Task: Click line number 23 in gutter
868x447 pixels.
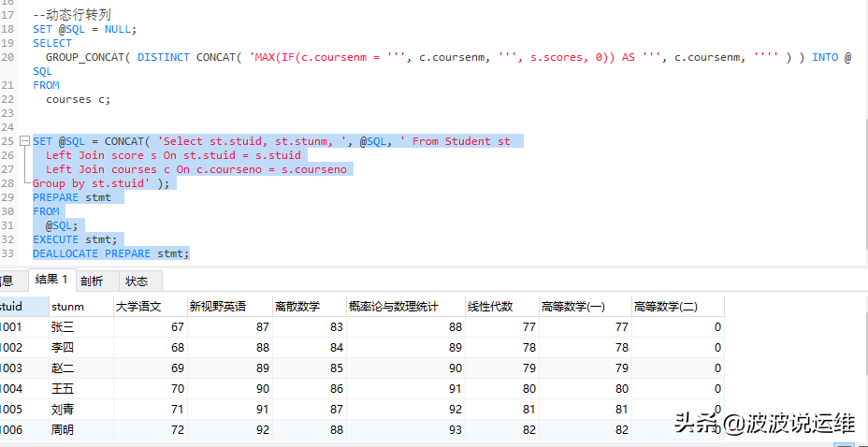Action: 7,113
